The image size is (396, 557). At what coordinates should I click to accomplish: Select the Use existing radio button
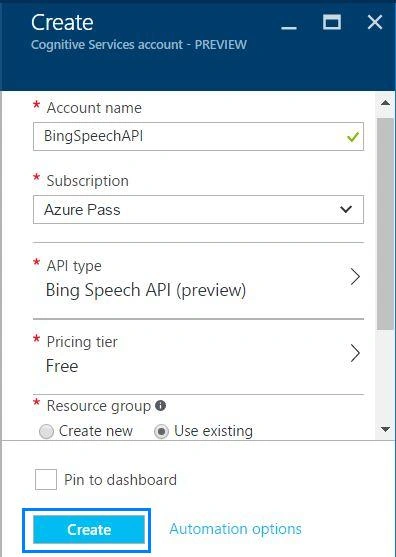pos(161,432)
